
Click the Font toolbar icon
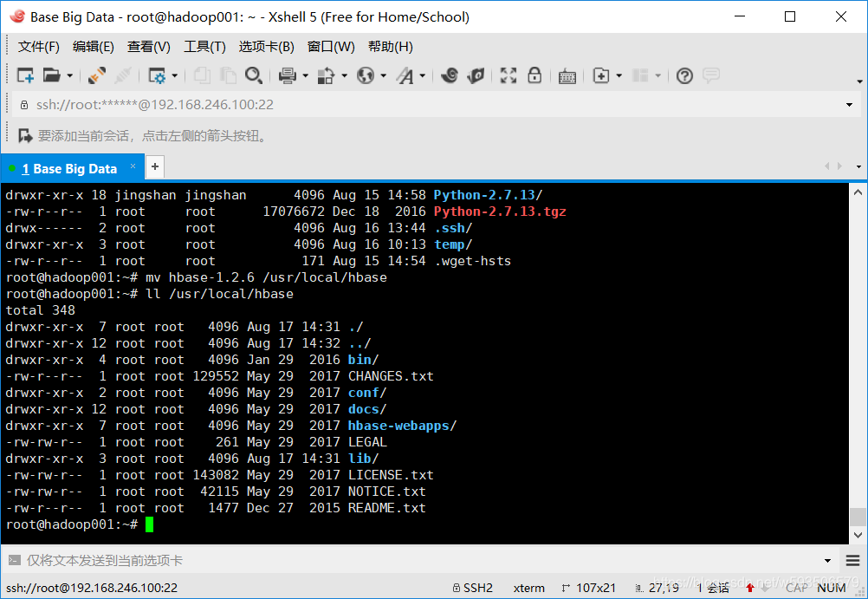tap(405, 75)
